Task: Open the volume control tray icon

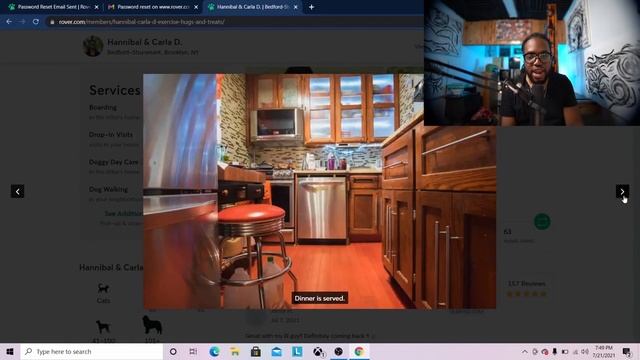Action: click(x=585, y=351)
